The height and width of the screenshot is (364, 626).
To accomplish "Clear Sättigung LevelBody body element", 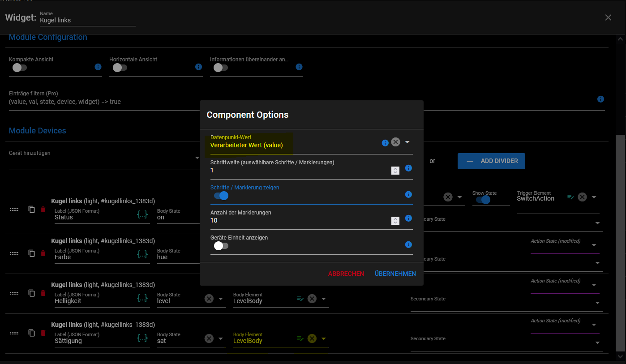I will tap(312, 338).
